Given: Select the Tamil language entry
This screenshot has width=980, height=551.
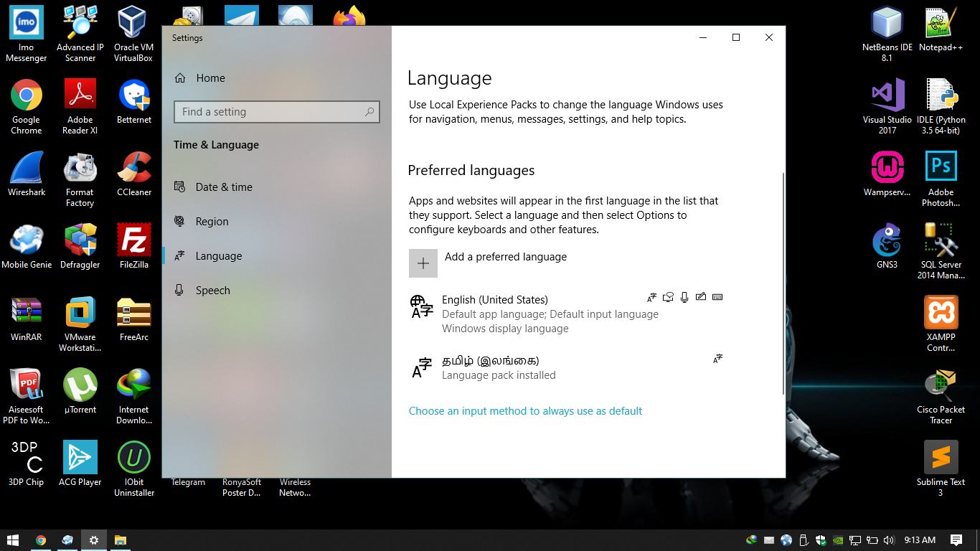Looking at the screenshot, I should click(502, 366).
